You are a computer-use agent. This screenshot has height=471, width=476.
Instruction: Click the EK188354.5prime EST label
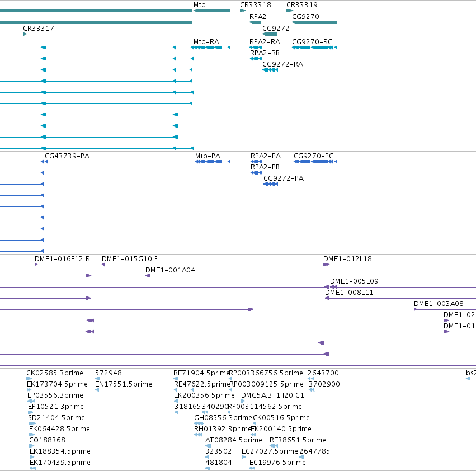pyautogui.click(x=60, y=451)
